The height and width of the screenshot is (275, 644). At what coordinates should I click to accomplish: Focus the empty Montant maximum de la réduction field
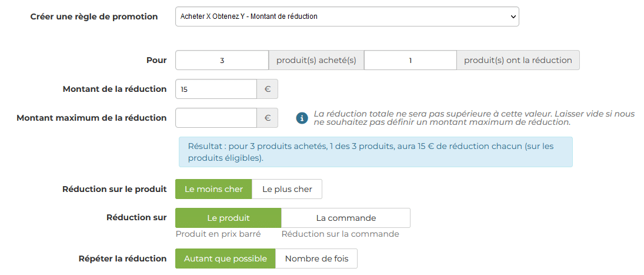[x=216, y=118]
